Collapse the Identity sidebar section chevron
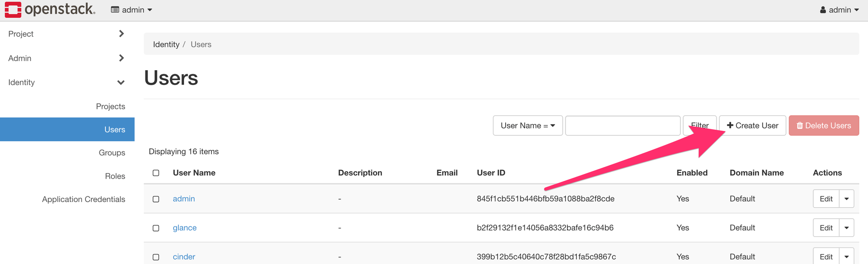 [121, 82]
